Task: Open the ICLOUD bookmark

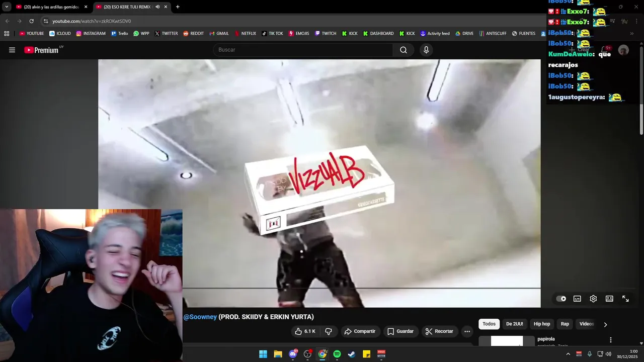Action: coord(60,34)
